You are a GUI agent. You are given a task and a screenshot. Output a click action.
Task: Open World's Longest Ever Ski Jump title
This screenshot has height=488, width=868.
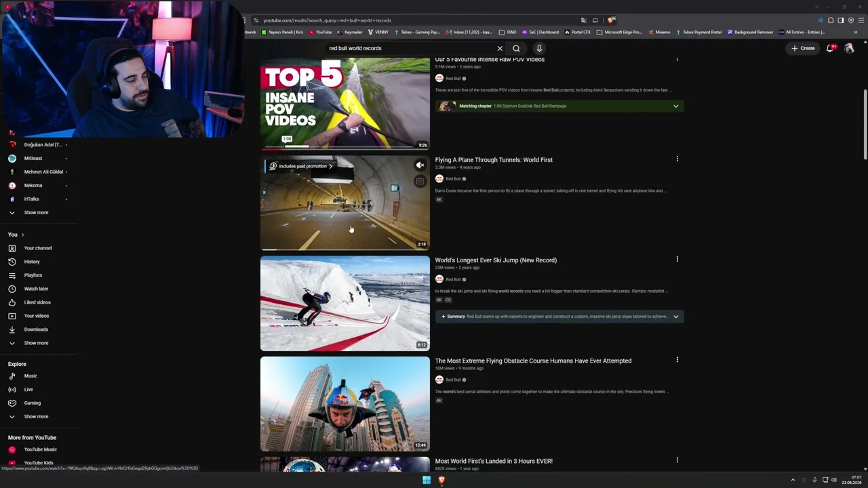pyautogui.click(x=496, y=260)
